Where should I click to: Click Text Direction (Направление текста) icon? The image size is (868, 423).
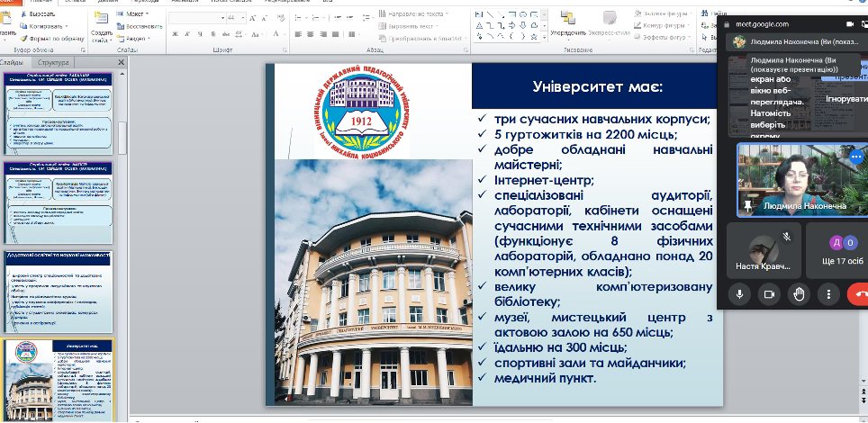point(382,13)
